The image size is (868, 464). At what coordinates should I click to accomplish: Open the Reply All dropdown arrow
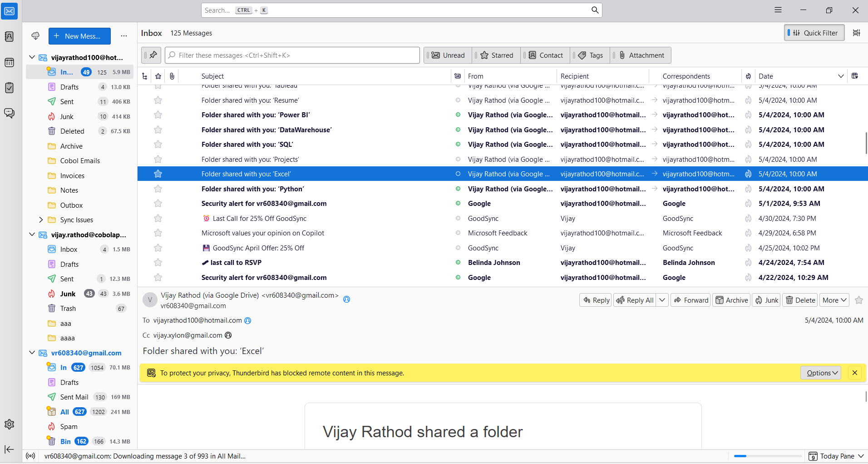point(662,300)
